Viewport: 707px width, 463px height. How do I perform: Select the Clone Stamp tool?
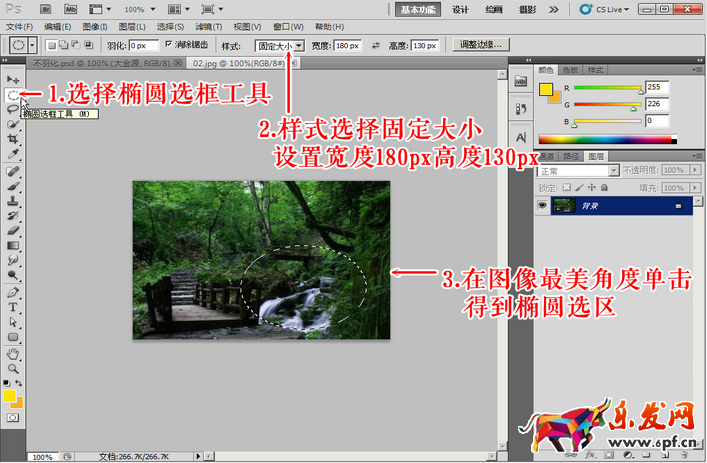(x=13, y=201)
